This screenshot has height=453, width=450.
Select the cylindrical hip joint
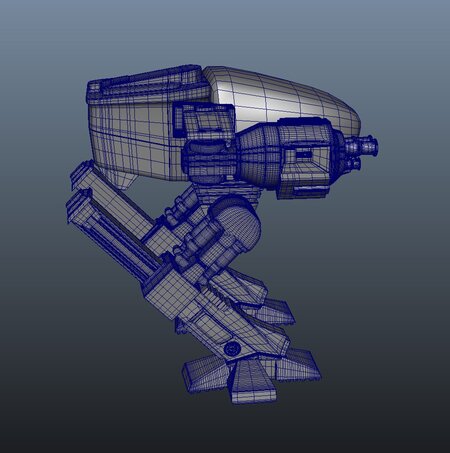(237, 222)
